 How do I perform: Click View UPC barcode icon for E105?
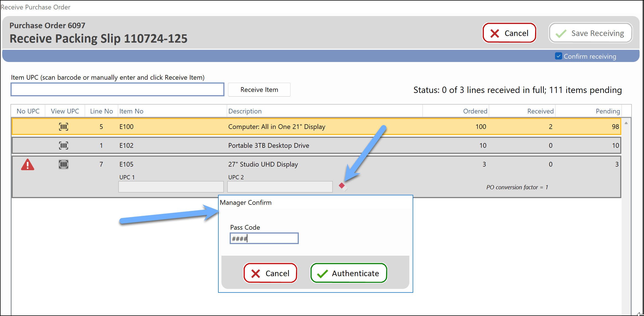[64, 164]
